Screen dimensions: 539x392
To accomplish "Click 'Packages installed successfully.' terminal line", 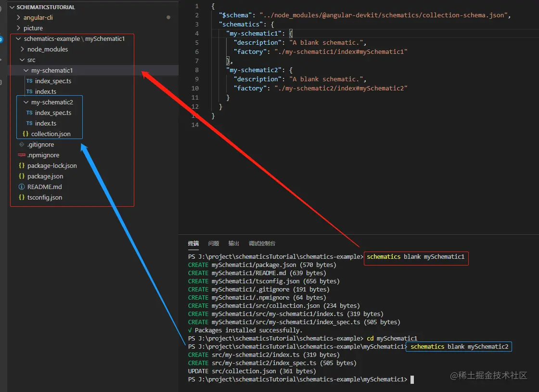I will coord(245,330).
